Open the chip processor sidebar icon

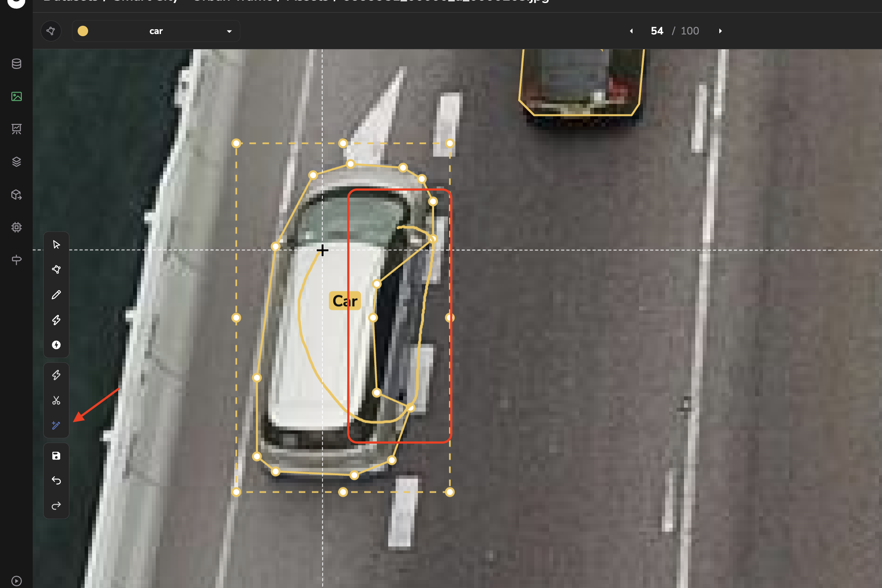17,227
